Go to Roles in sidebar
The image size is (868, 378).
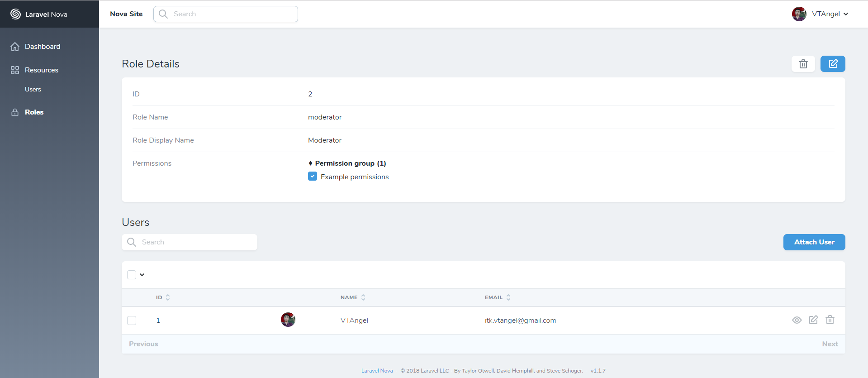coord(34,112)
